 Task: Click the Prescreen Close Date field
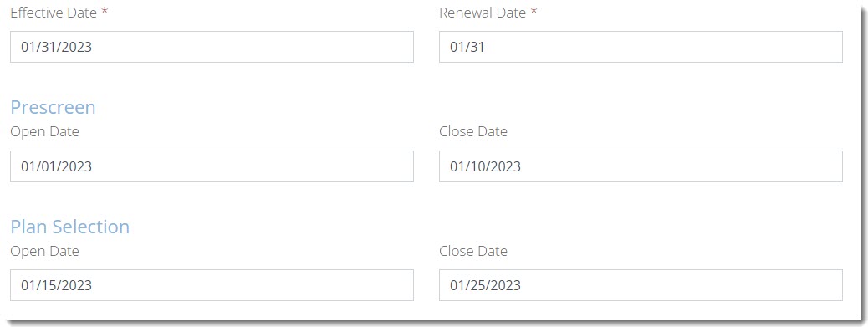coord(641,166)
